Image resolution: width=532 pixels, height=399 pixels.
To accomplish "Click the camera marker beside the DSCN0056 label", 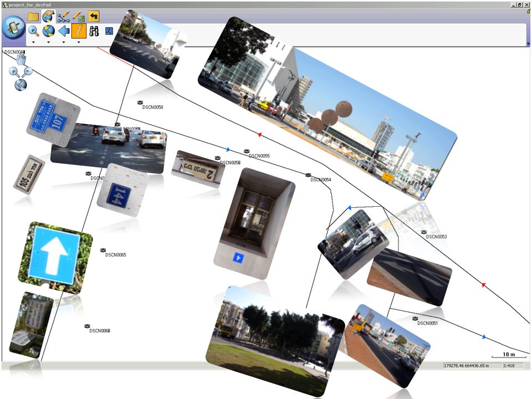I will (x=218, y=158).
